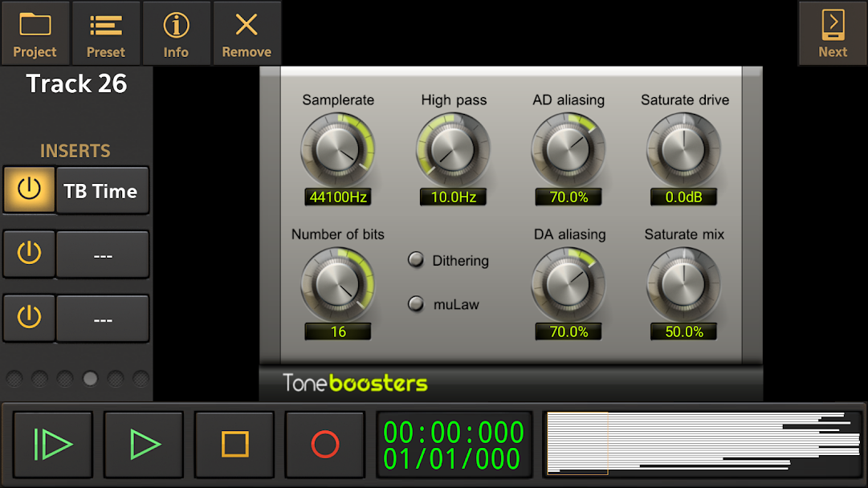Select the TB Time insert slot
Image resolution: width=868 pixels, height=488 pixels.
103,190
